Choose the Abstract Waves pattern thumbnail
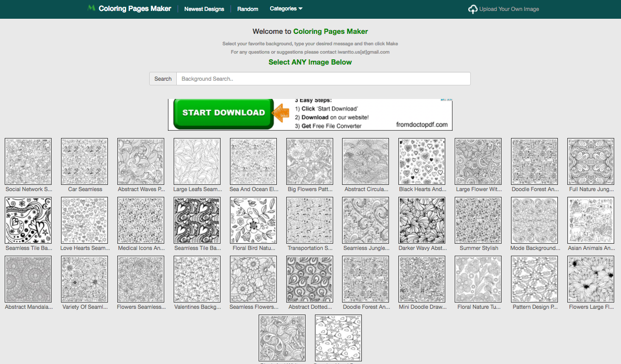This screenshot has width=621, height=364. click(x=141, y=161)
